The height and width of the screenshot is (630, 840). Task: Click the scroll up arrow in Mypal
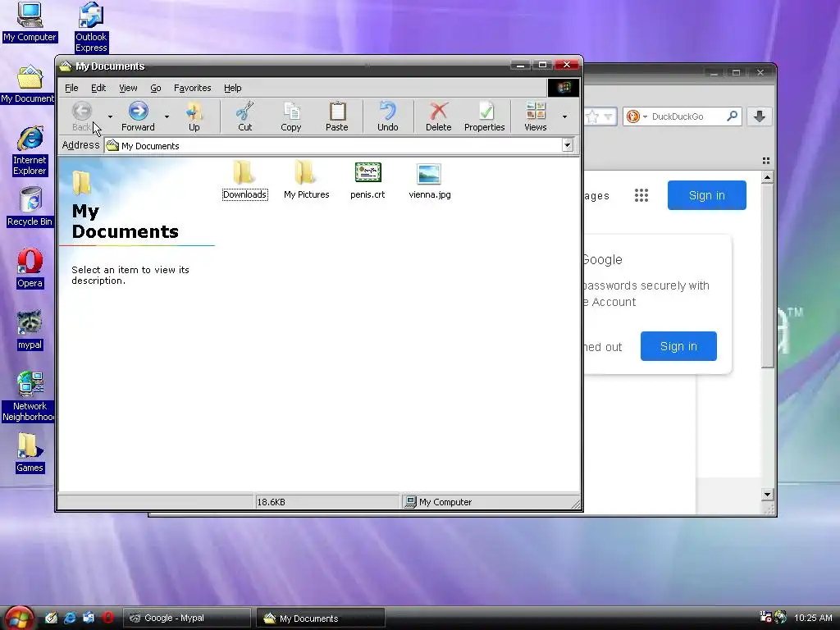tap(767, 177)
